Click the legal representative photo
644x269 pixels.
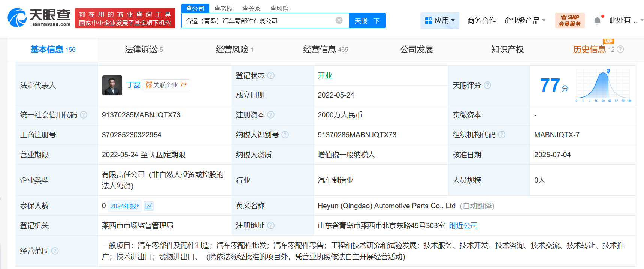pos(112,85)
